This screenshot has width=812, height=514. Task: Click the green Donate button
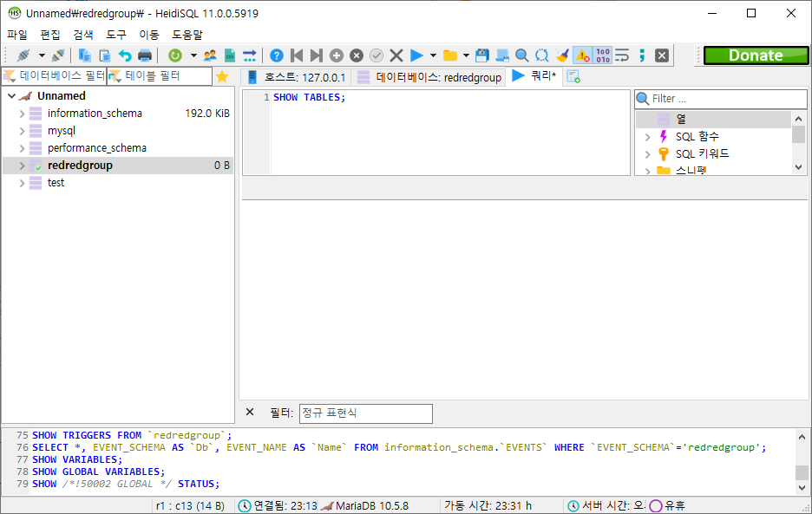(755, 55)
